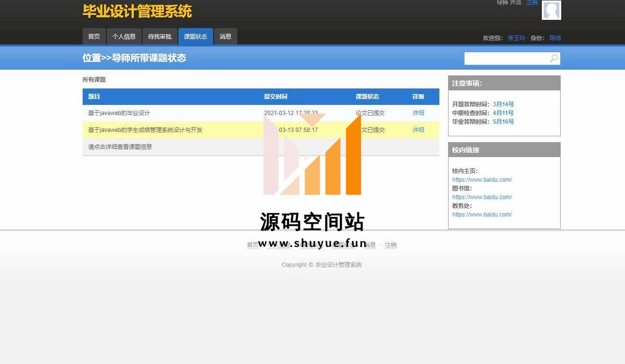Open the 图书馆 baidu link

(482, 197)
